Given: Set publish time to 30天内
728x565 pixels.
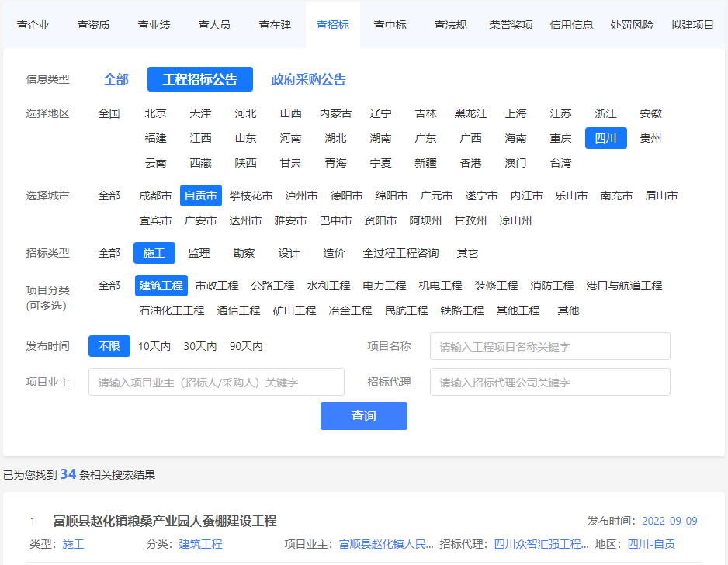Looking at the screenshot, I should 200,346.
